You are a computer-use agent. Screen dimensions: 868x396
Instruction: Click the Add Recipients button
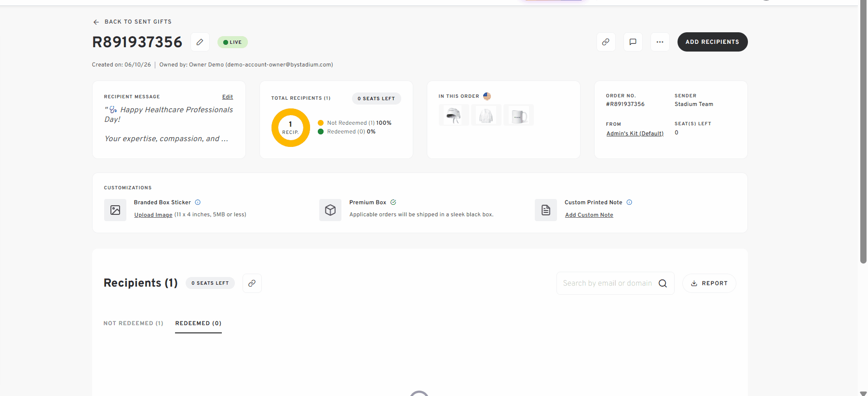[x=712, y=42]
